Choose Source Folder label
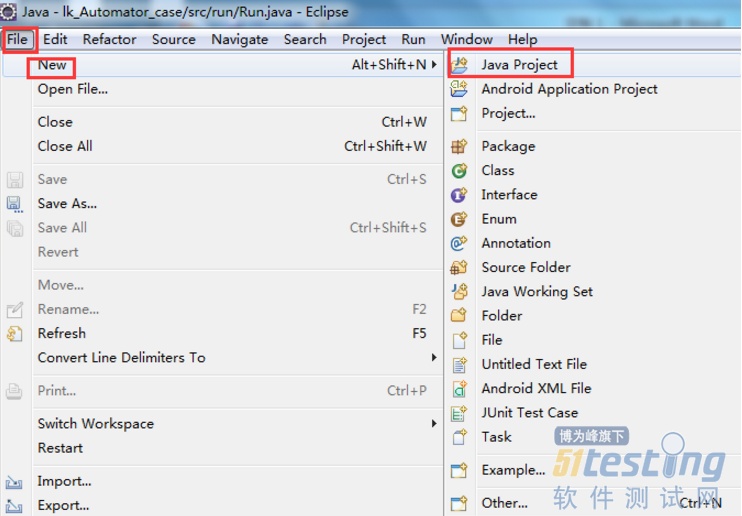 pos(526,267)
